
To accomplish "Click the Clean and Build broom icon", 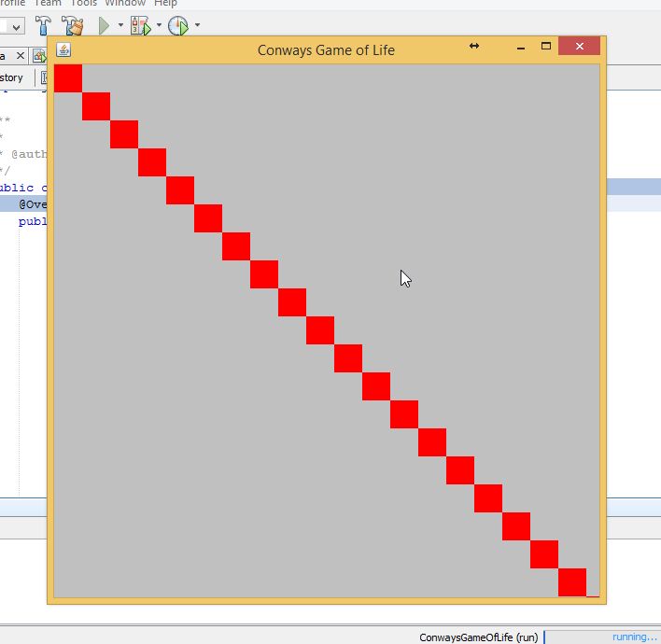I will point(72,26).
